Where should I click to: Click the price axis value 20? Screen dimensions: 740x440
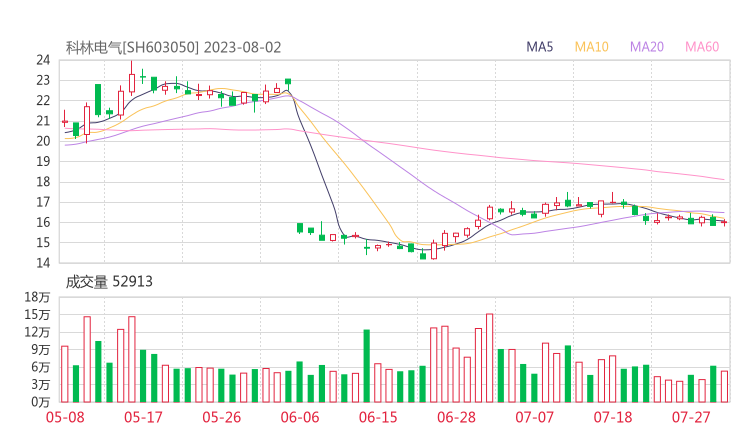pyautogui.click(x=43, y=141)
